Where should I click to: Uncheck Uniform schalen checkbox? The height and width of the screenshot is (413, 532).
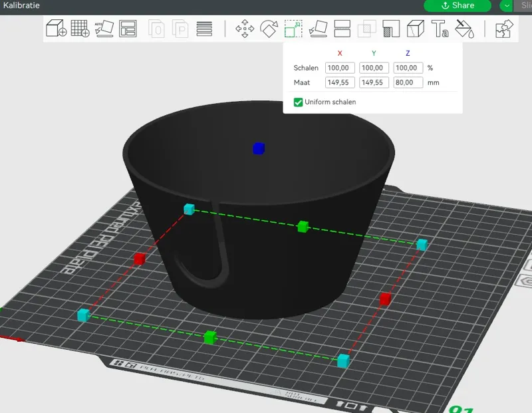pos(298,102)
